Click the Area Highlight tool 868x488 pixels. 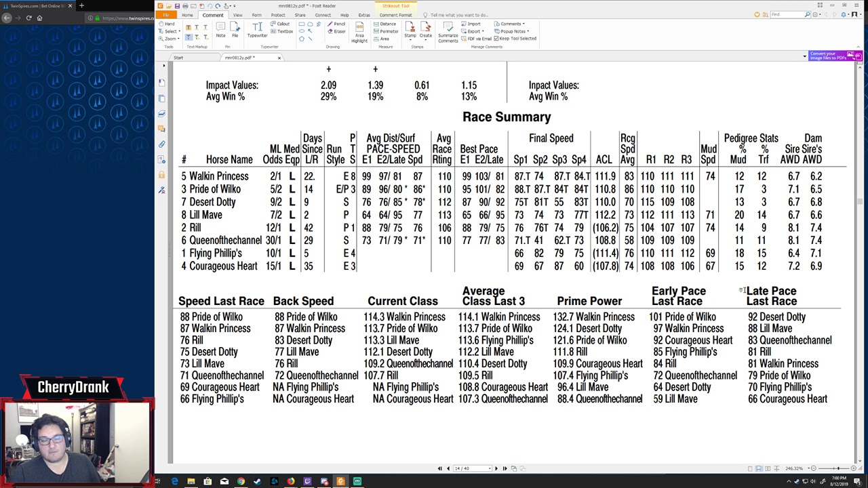(359, 32)
